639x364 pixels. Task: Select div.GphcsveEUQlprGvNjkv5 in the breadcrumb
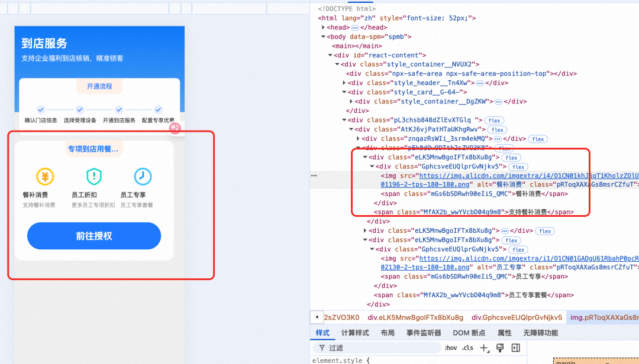[x=517, y=317]
